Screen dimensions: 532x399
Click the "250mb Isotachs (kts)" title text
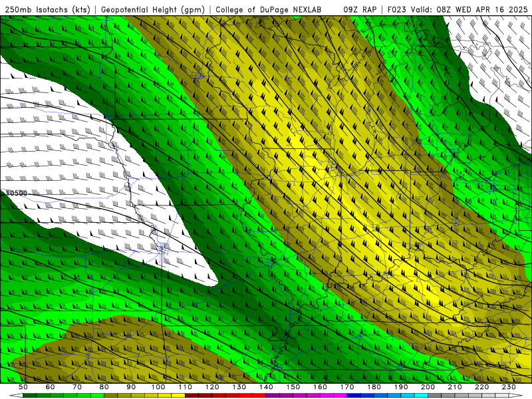[47, 10]
